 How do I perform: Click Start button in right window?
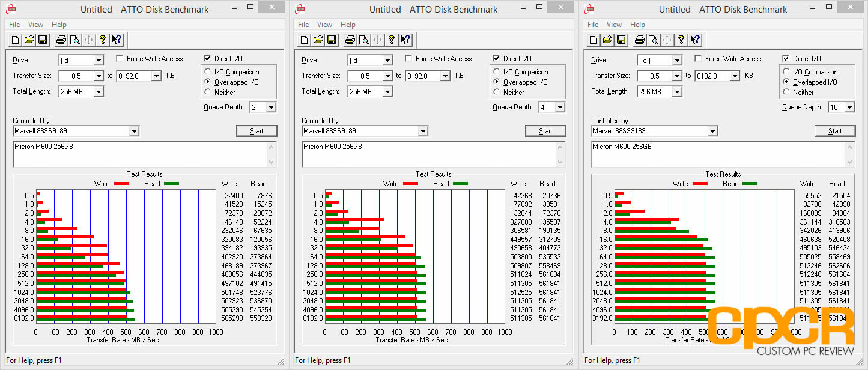coord(835,131)
